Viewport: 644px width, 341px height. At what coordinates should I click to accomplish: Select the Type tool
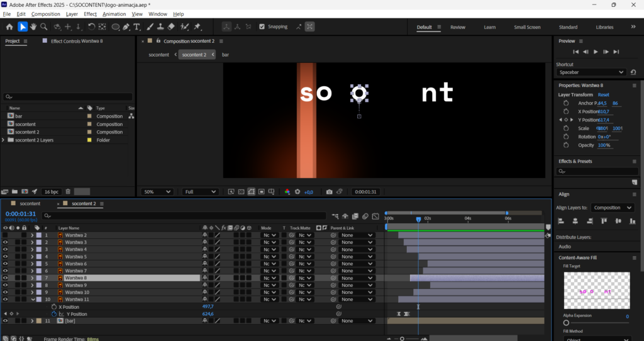[x=136, y=26]
